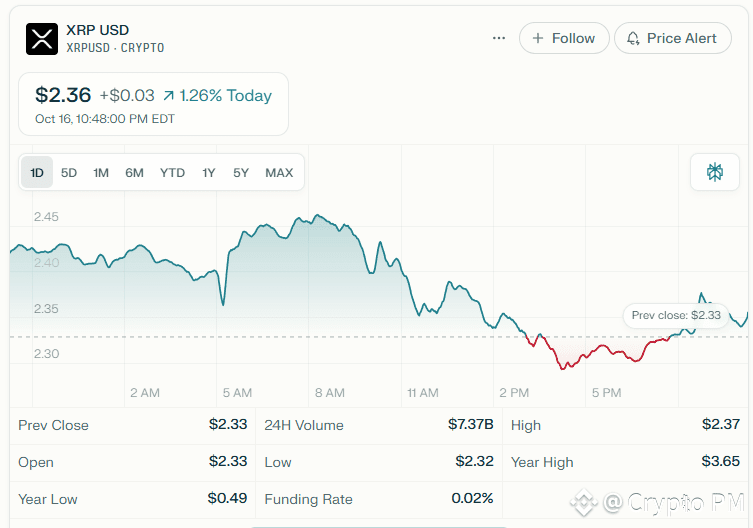Open the three-dot more options menu
Image resolution: width=753 pixels, height=528 pixels.
(x=499, y=38)
